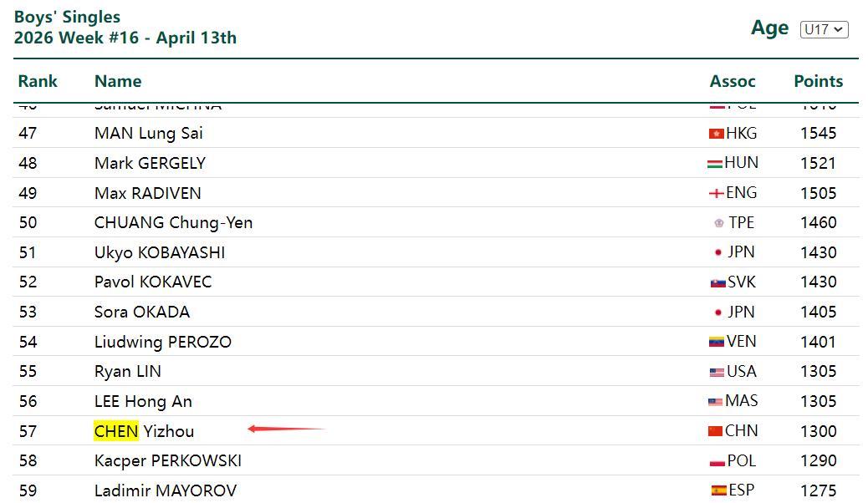
Task: Open player MAN Lung Sai
Action: [x=148, y=133]
